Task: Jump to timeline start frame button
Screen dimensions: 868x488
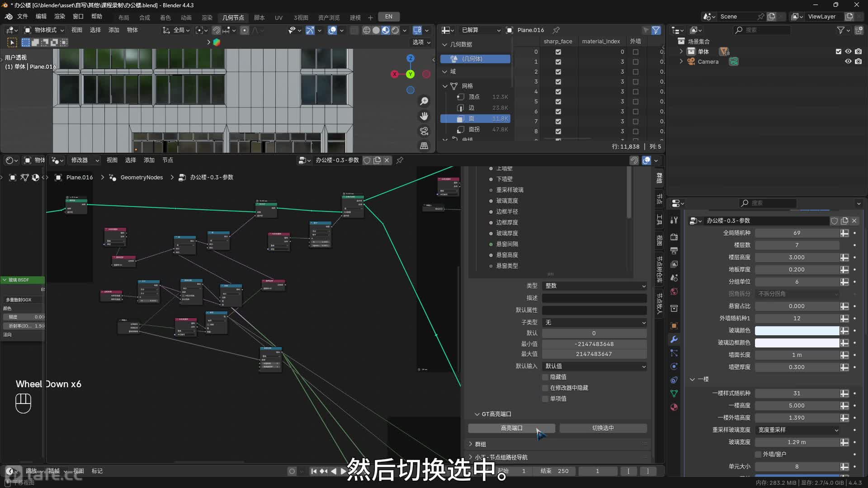Action: (x=314, y=471)
